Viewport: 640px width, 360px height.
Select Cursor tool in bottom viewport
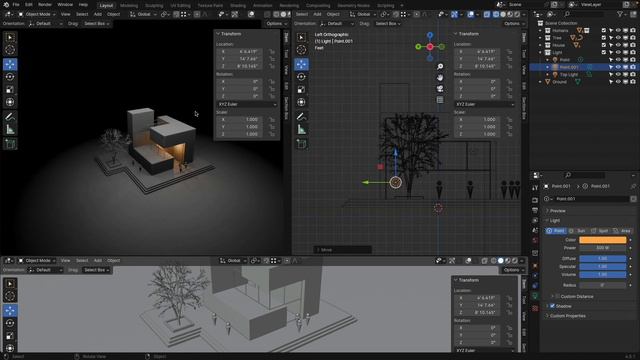[x=10, y=296]
